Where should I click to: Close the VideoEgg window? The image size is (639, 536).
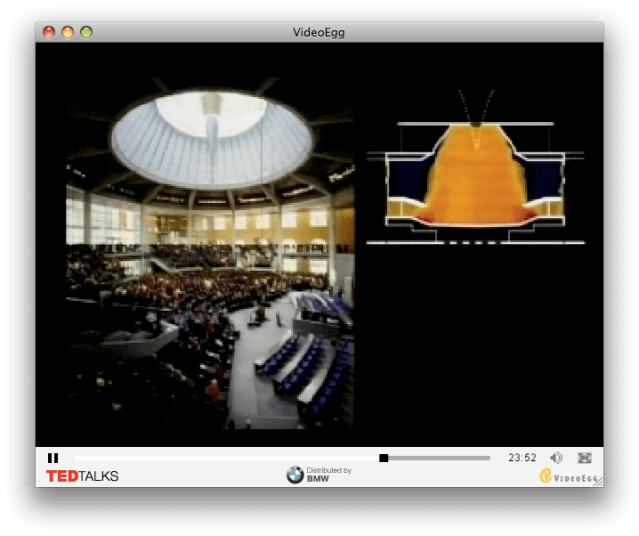[x=49, y=32]
